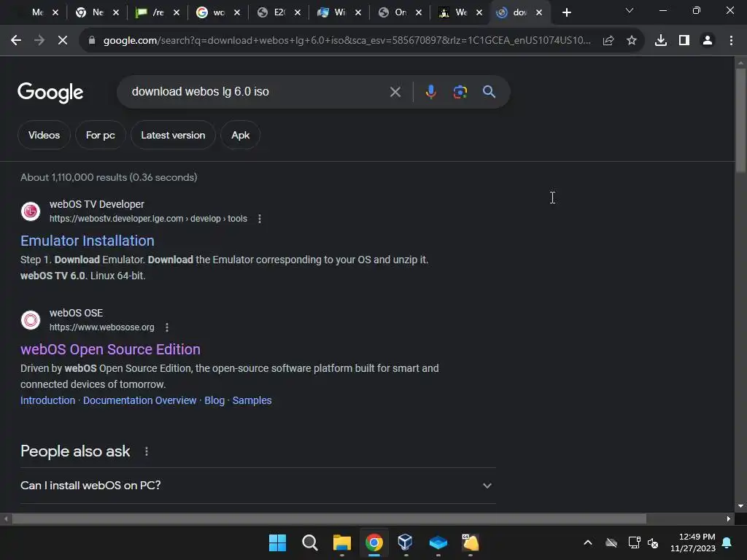Close the 'Me' tab
Viewport: 747px width, 560px height.
click(55, 13)
